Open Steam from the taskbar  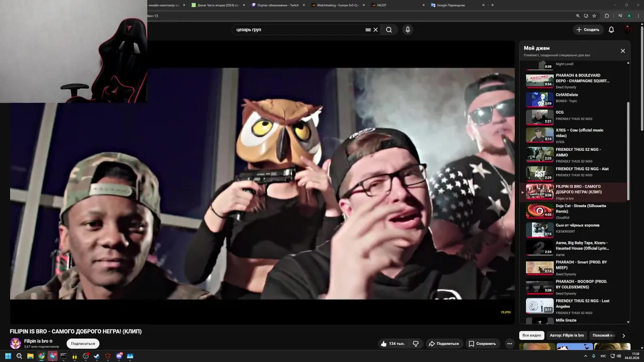click(x=97, y=356)
